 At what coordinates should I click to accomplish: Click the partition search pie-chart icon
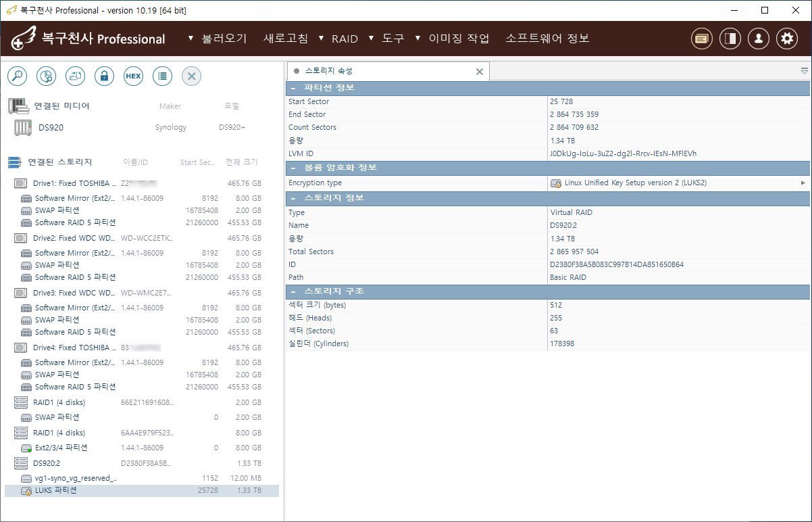point(46,76)
